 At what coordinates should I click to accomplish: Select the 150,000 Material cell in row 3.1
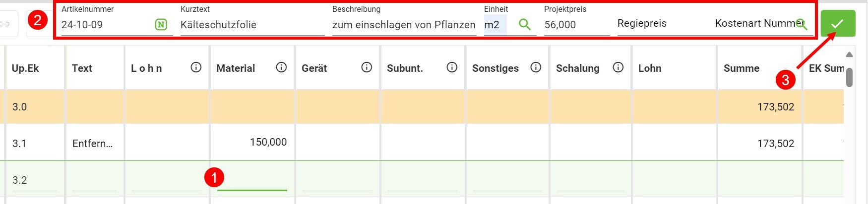click(252, 143)
